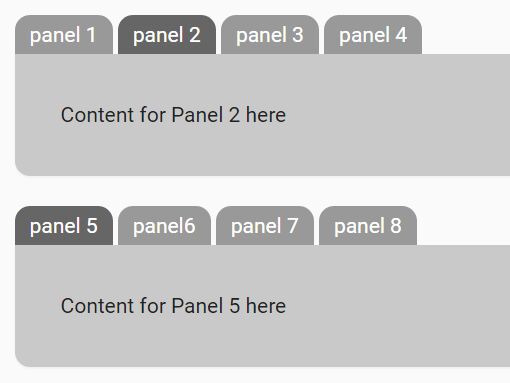
Task: Click the numeral 4 on the panel 4 tab
Action: click(401, 35)
